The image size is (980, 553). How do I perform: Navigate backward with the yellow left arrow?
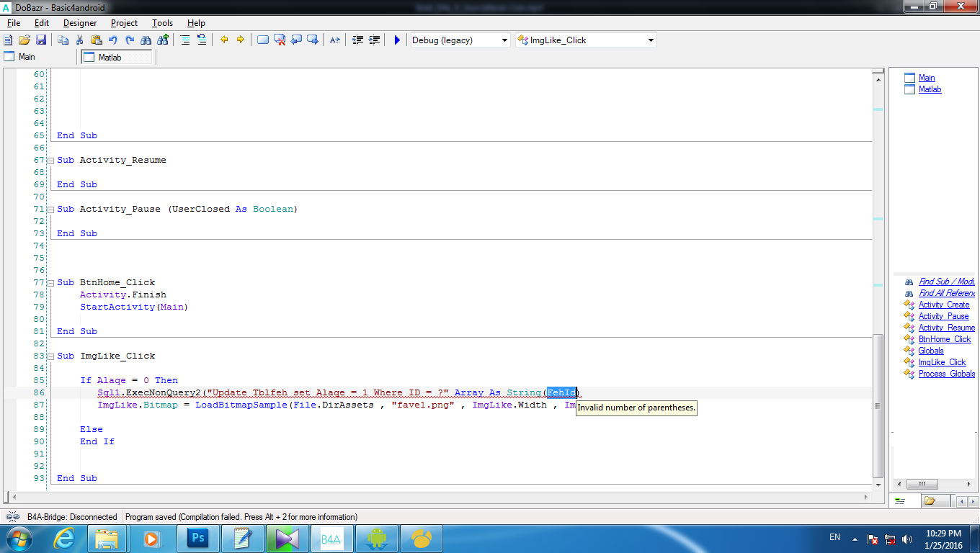[x=224, y=40]
